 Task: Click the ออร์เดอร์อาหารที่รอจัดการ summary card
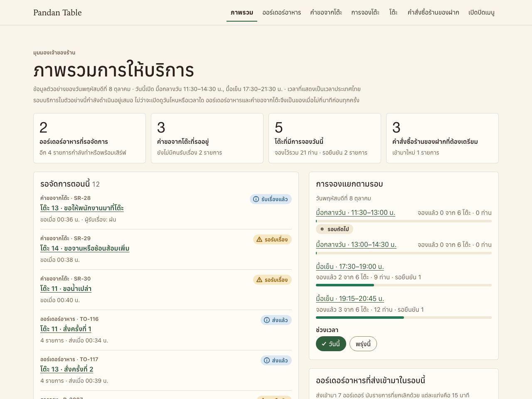click(x=89, y=138)
